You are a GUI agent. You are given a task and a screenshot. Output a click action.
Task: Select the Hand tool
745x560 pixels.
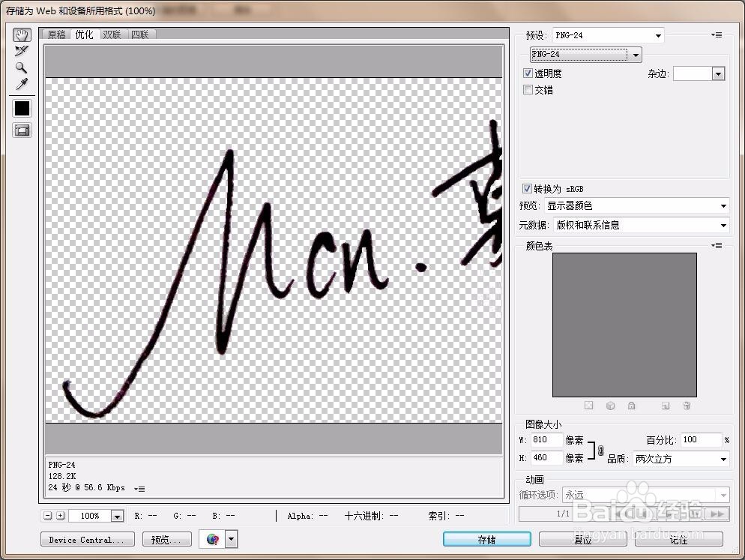coord(22,34)
